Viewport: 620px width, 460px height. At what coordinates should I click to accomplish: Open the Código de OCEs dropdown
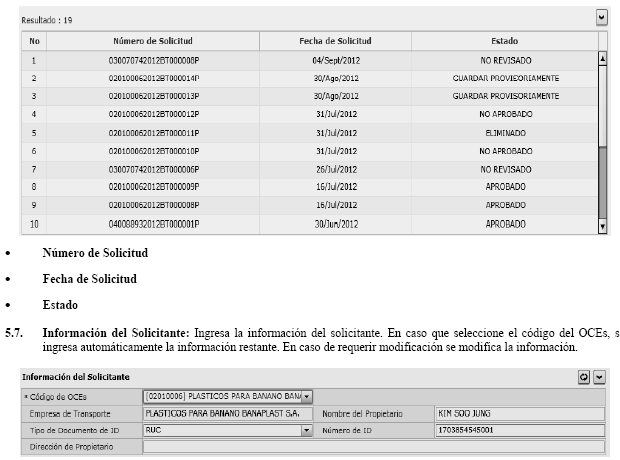pos(307,396)
